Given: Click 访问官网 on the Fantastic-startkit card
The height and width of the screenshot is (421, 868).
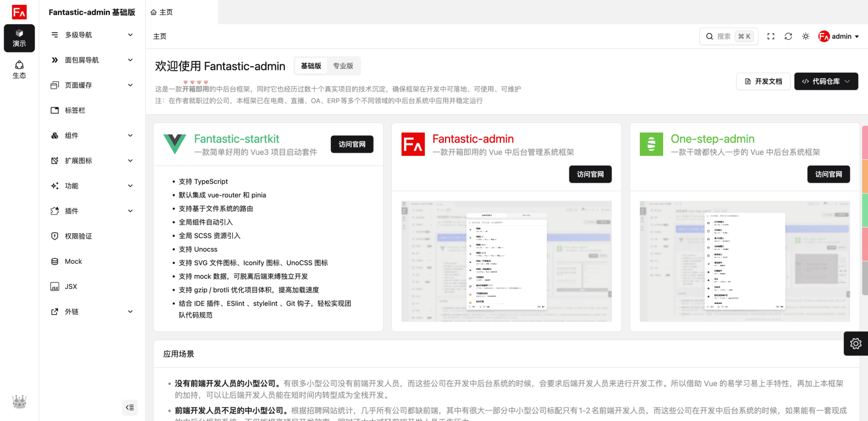Looking at the screenshot, I should 352,144.
